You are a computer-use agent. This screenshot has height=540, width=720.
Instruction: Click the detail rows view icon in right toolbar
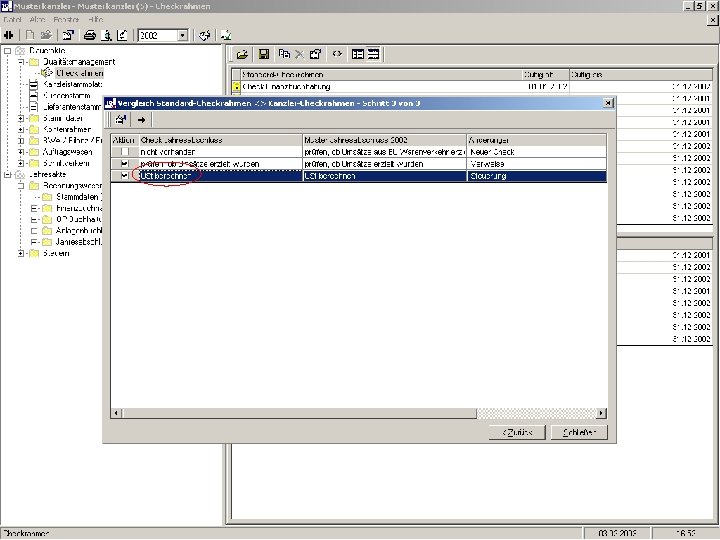(x=373, y=54)
